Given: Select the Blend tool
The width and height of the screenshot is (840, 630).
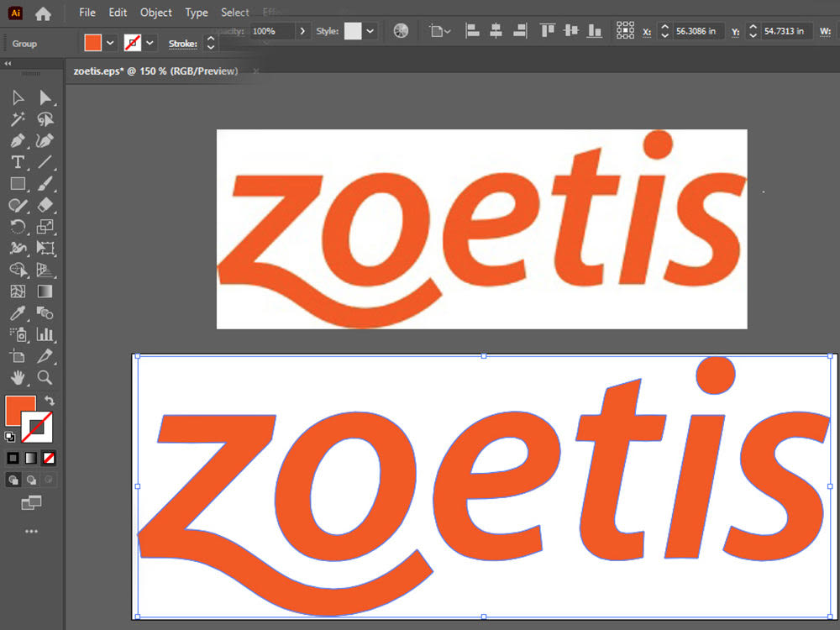Looking at the screenshot, I should coord(45,312).
